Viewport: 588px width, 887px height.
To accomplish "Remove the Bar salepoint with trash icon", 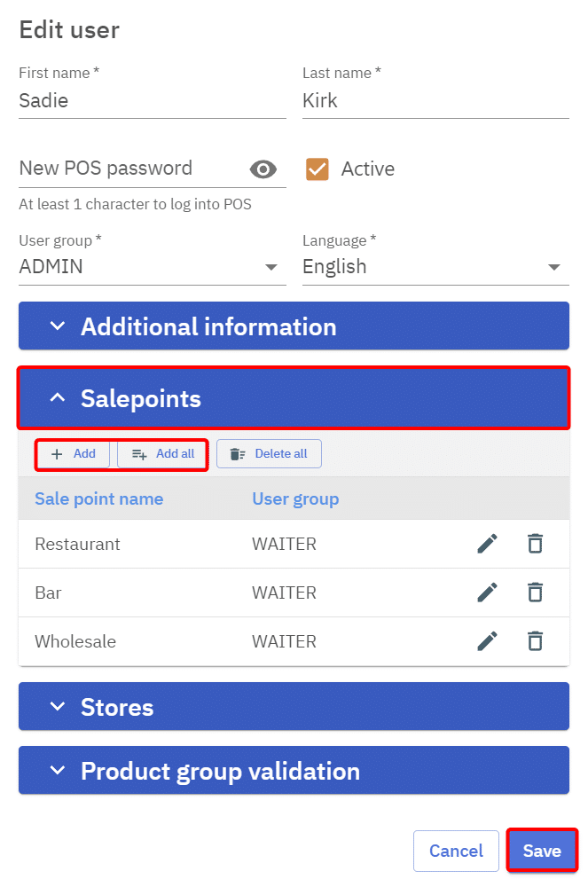I will point(535,593).
